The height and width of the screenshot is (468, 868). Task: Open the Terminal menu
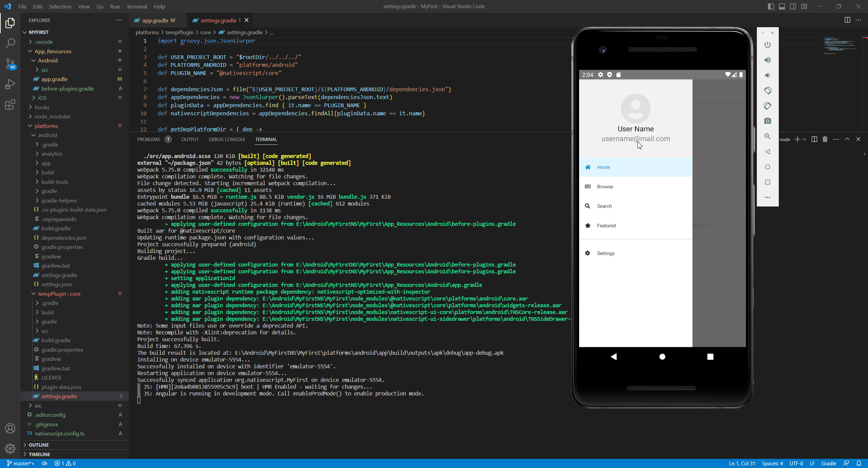pos(137,6)
